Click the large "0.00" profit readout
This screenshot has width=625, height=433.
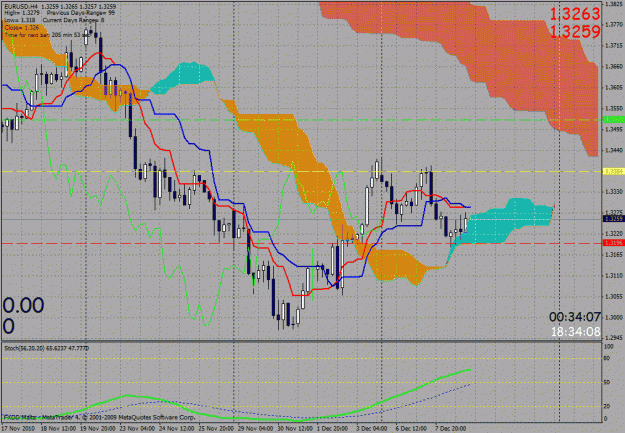point(23,305)
